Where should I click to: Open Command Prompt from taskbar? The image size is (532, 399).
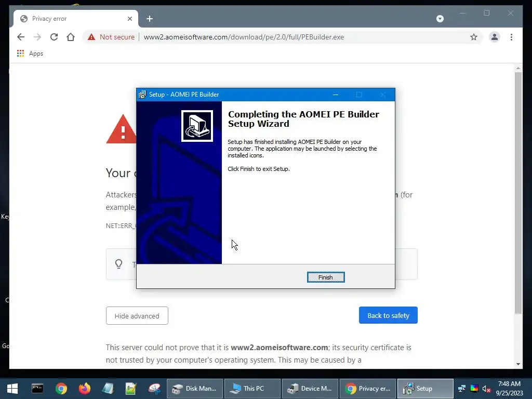37,389
